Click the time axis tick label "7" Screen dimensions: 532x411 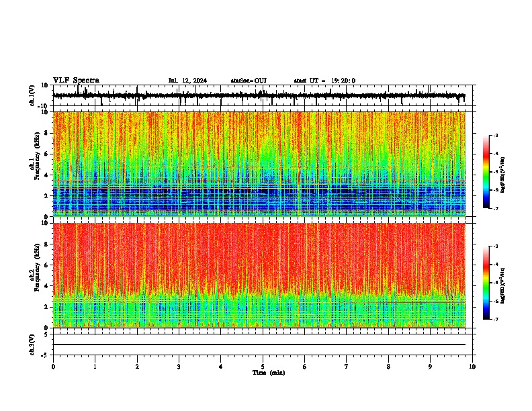point(347,367)
